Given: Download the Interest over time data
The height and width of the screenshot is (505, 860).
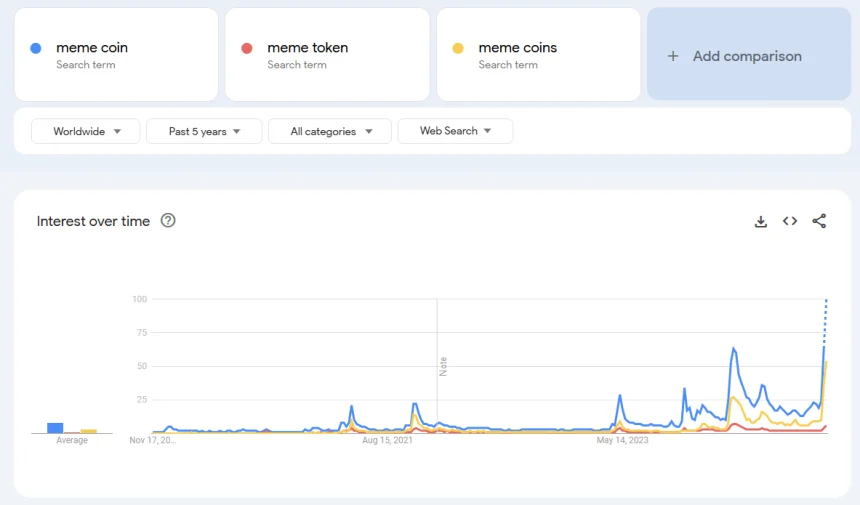Looking at the screenshot, I should [x=760, y=221].
